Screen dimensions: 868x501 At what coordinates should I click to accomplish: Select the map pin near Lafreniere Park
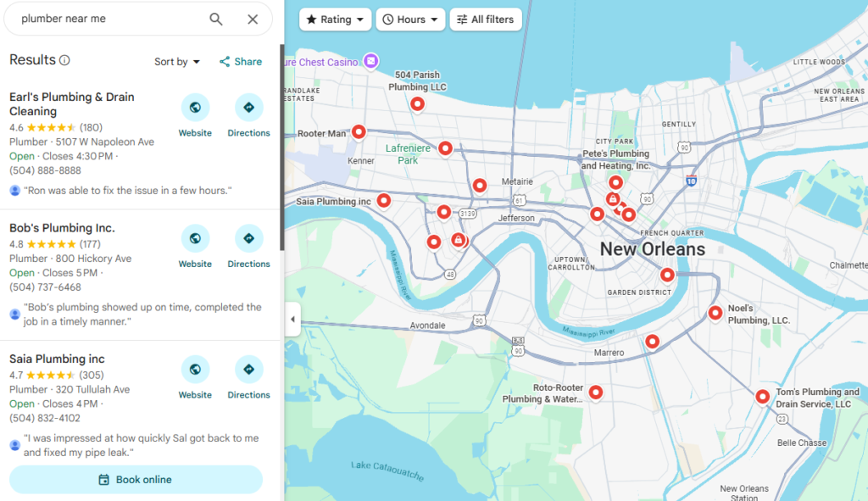(445, 148)
